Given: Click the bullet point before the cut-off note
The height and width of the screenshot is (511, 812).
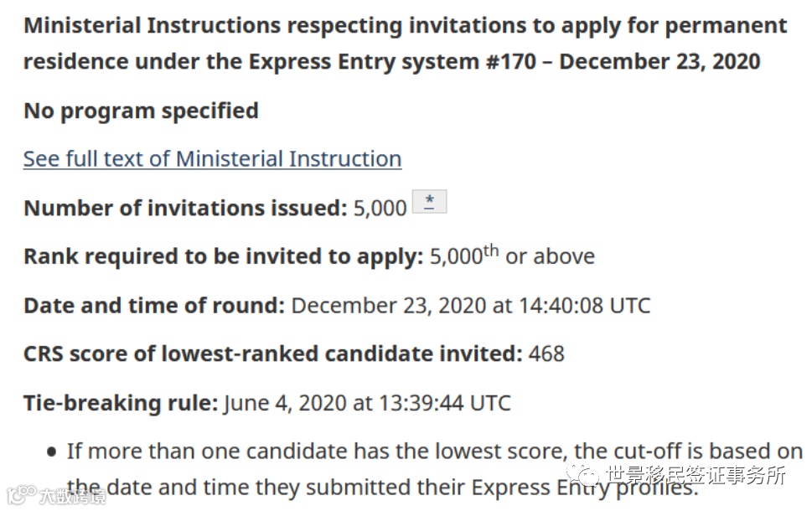Looking at the screenshot, I should [51, 452].
